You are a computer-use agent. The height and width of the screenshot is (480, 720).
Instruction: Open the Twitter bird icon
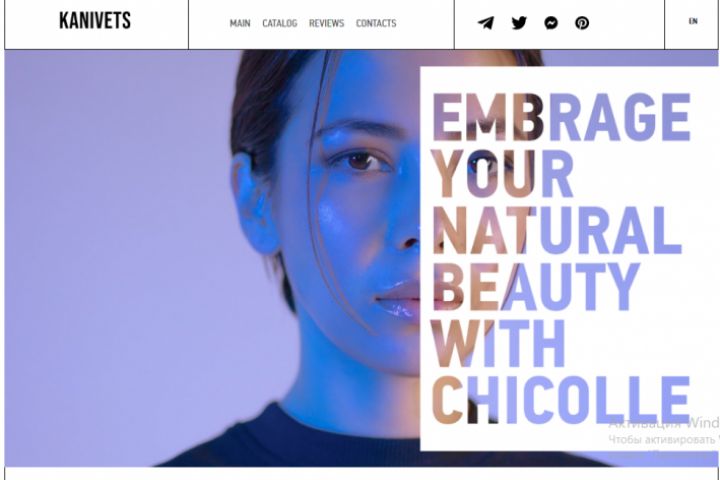click(x=519, y=23)
